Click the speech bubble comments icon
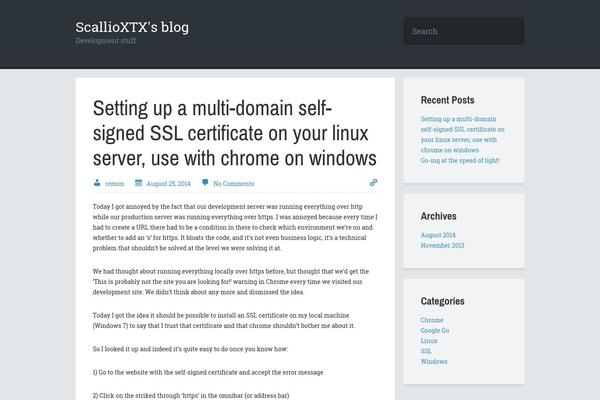This screenshot has width=600, height=400. click(205, 183)
